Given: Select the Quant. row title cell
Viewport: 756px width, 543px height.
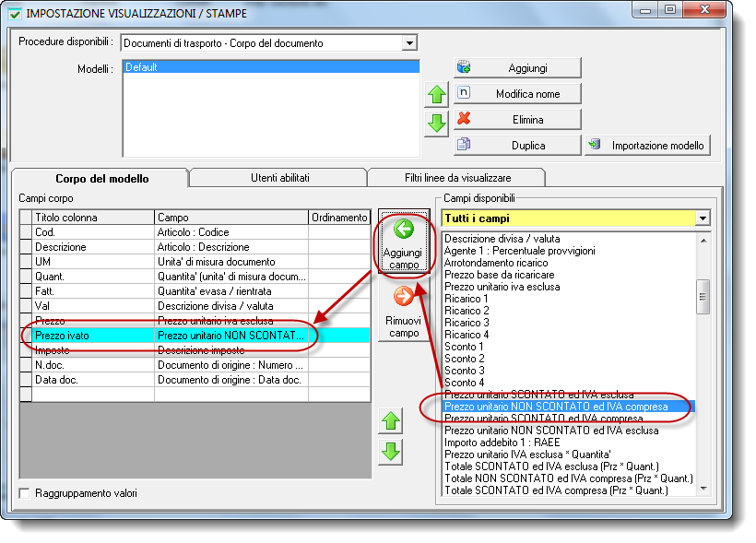Looking at the screenshot, I should [x=93, y=277].
